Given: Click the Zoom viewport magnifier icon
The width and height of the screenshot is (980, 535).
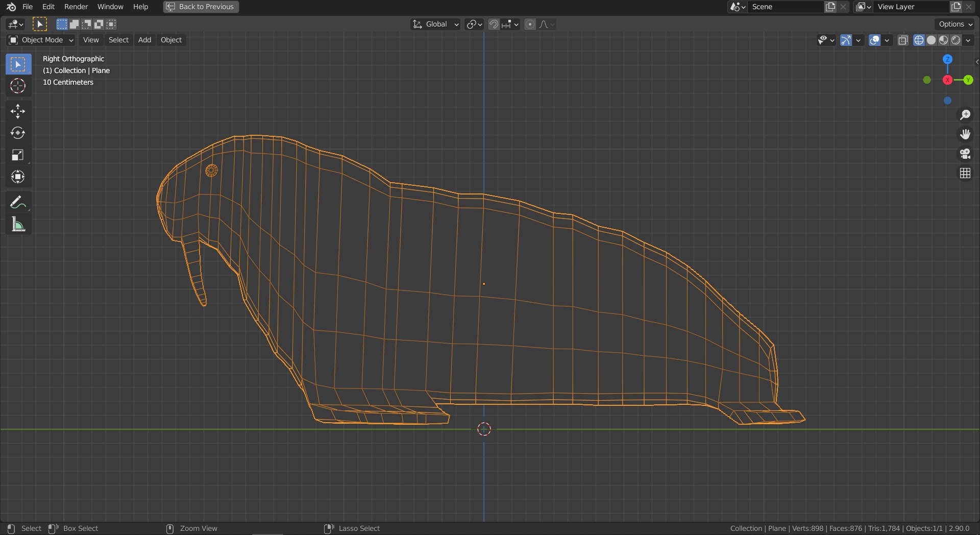Looking at the screenshot, I should pyautogui.click(x=965, y=115).
